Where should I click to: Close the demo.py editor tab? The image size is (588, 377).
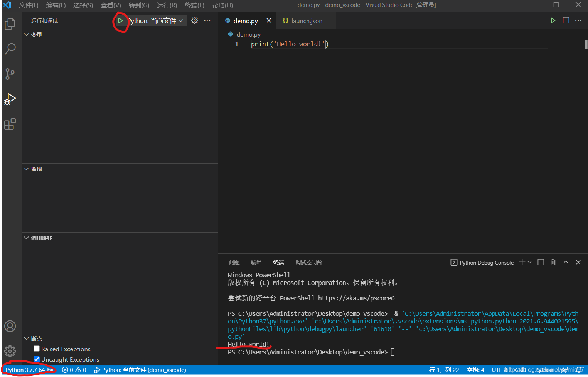point(269,20)
